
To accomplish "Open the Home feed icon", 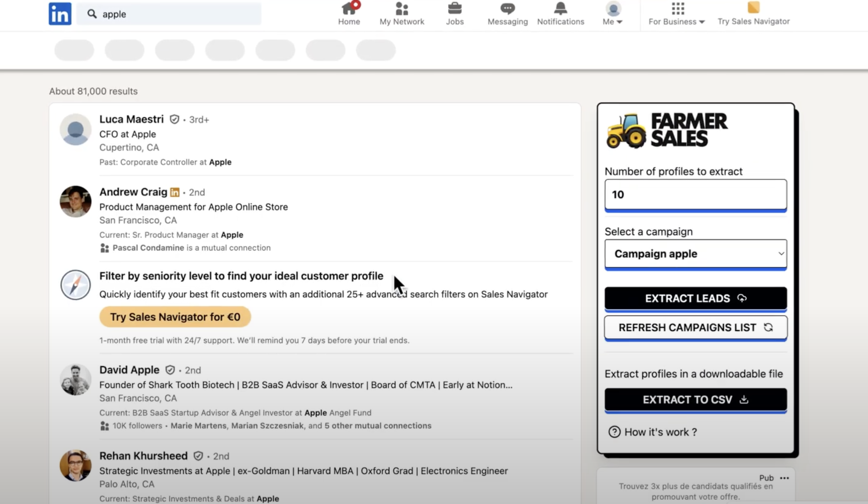I will point(349,8).
